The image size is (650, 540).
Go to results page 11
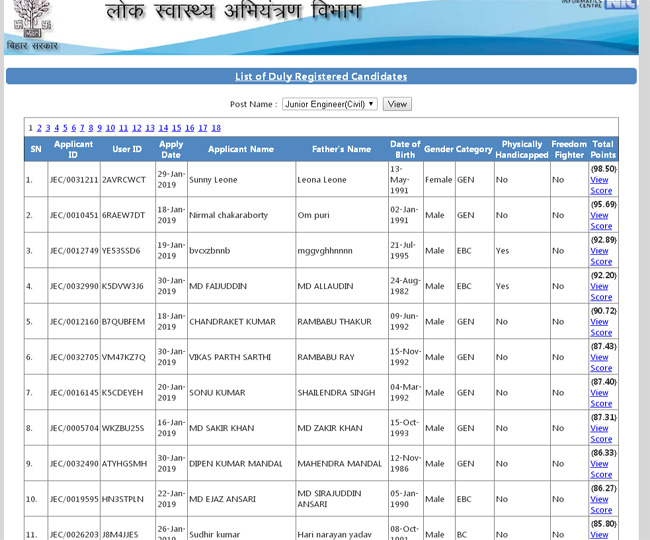[123, 128]
